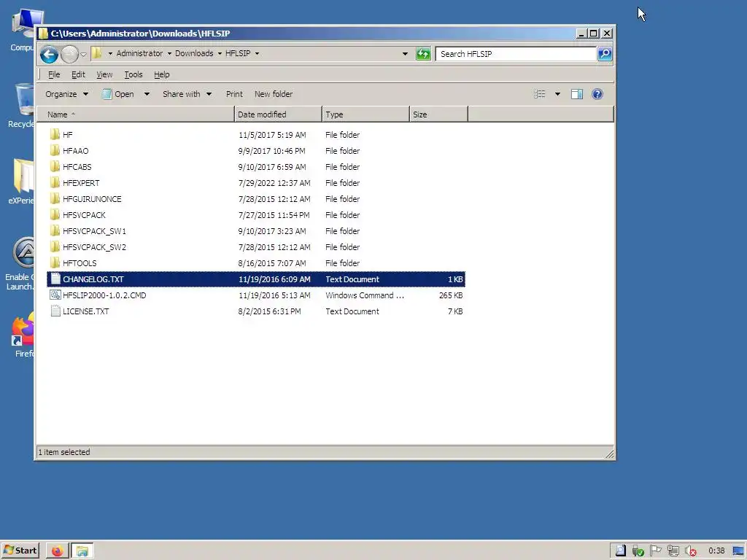The height and width of the screenshot is (560, 747).
Task: Click the LICENSE.TXT file icon
Action: pyautogui.click(x=55, y=311)
